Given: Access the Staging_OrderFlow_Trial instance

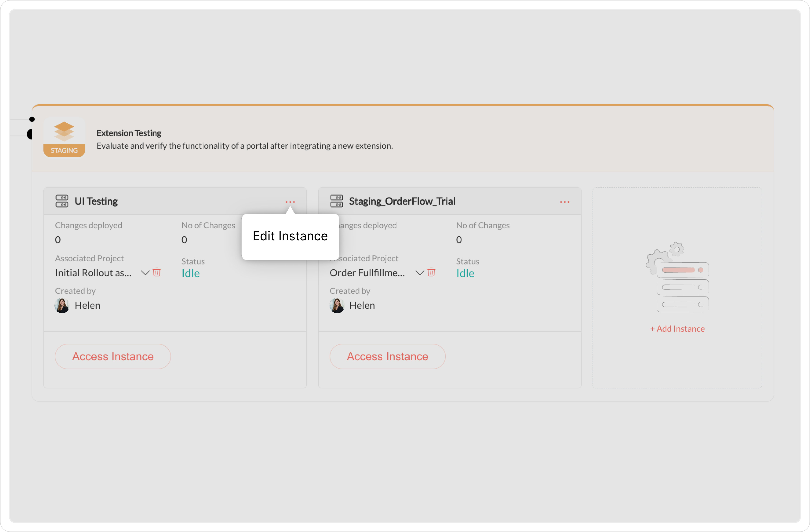Looking at the screenshot, I should coord(387,356).
